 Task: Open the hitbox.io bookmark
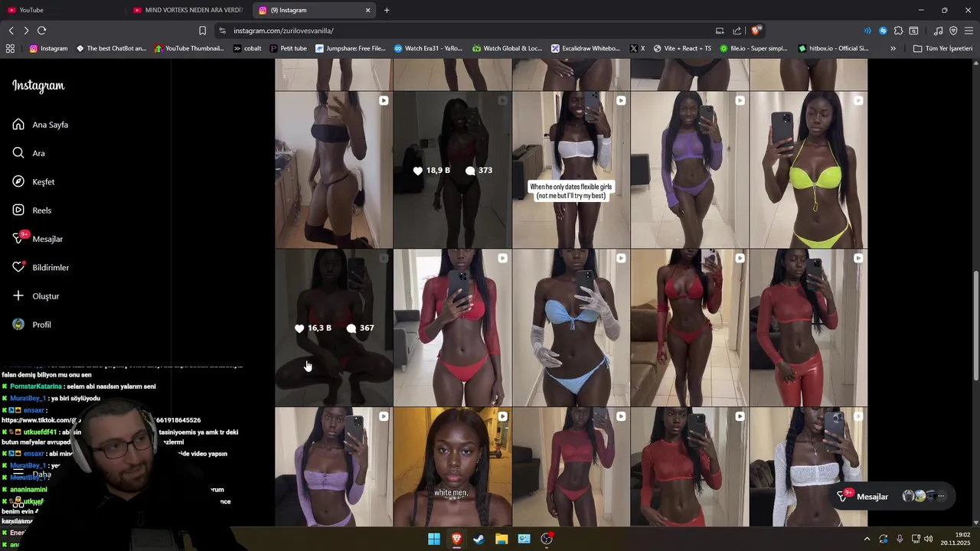[833, 48]
